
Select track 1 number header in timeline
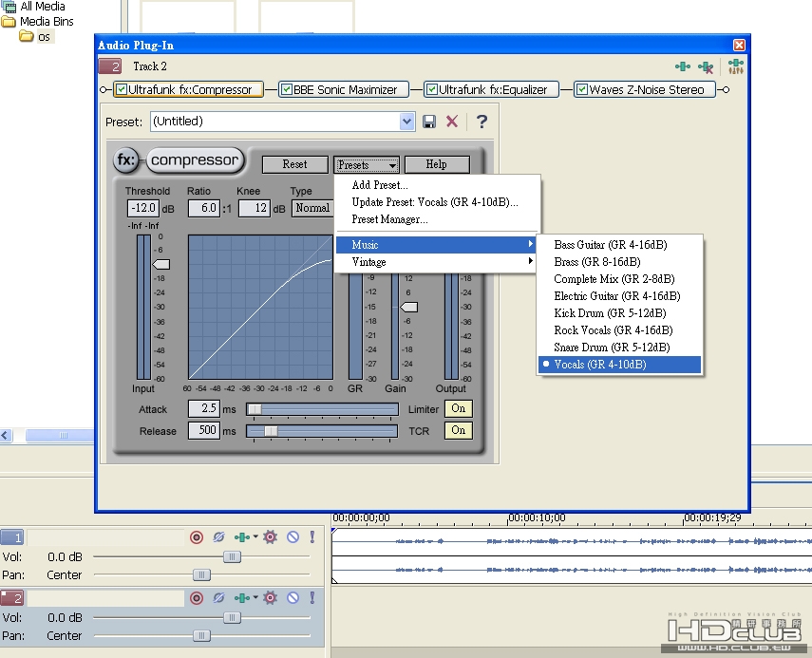[x=12, y=537]
